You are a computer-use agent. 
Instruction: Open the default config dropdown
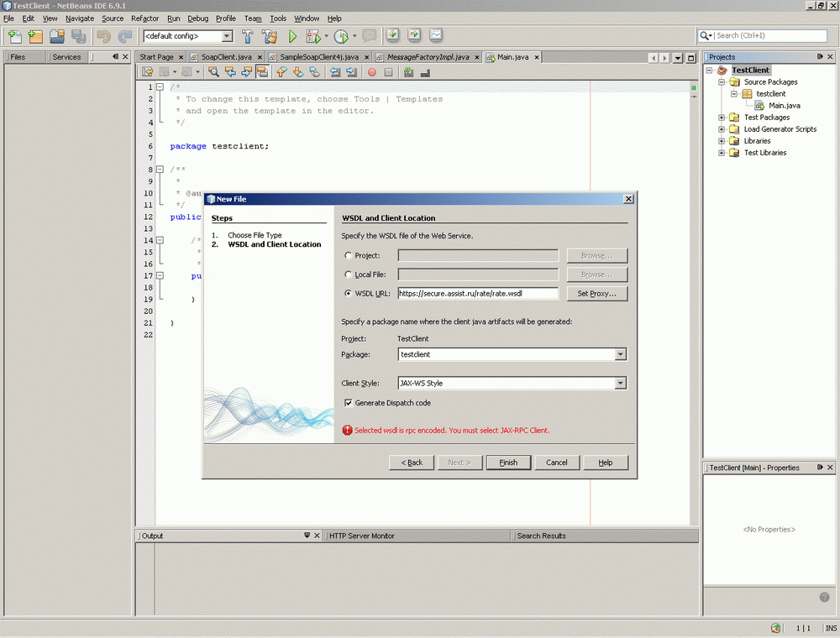point(227,36)
